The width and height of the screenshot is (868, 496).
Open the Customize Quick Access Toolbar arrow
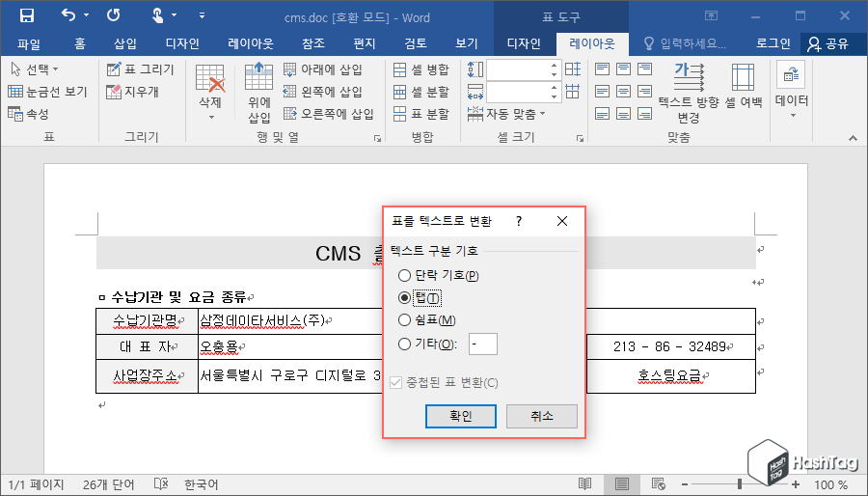pyautogui.click(x=203, y=15)
